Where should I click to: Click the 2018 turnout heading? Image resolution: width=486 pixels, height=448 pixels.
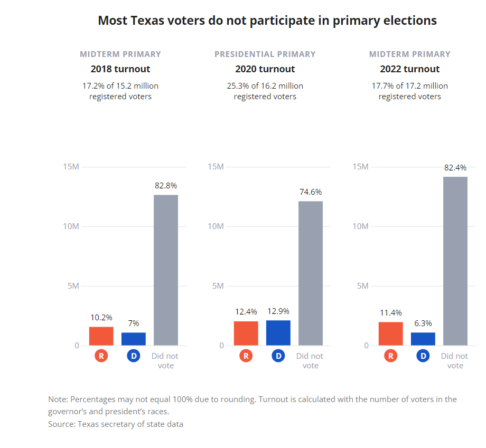coord(120,69)
